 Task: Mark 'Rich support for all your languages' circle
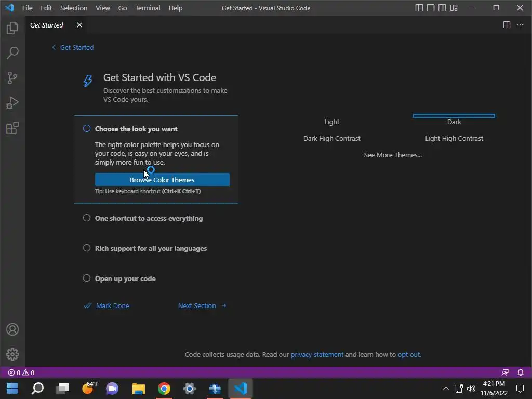coord(87,248)
